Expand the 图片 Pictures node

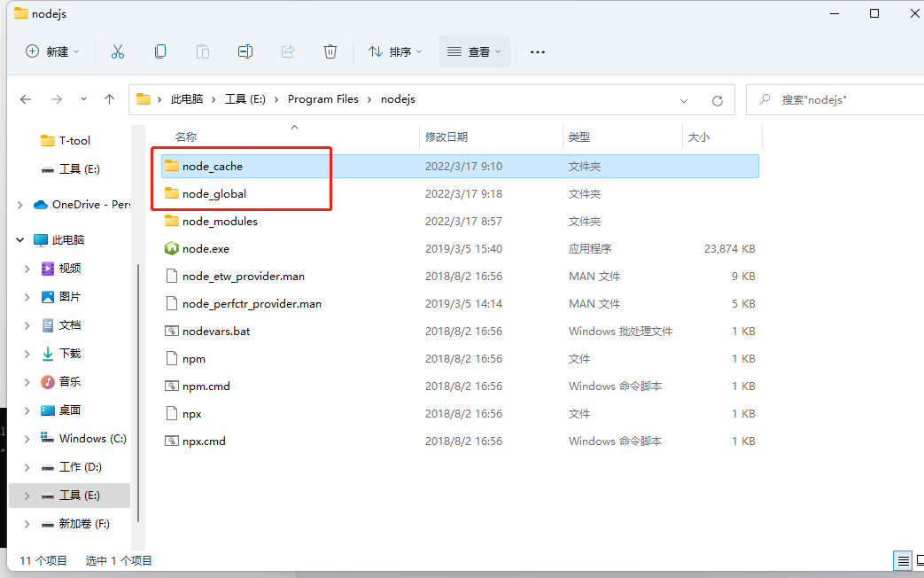(x=27, y=297)
